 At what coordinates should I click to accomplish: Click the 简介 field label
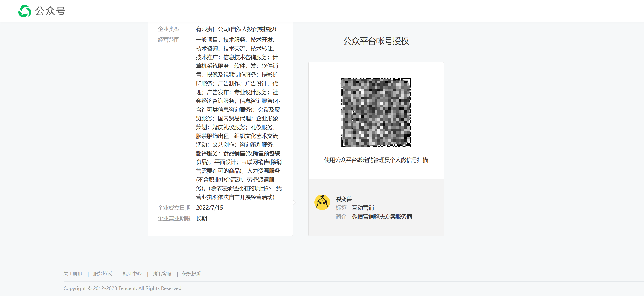pyautogui.click(x=341, y=217)
